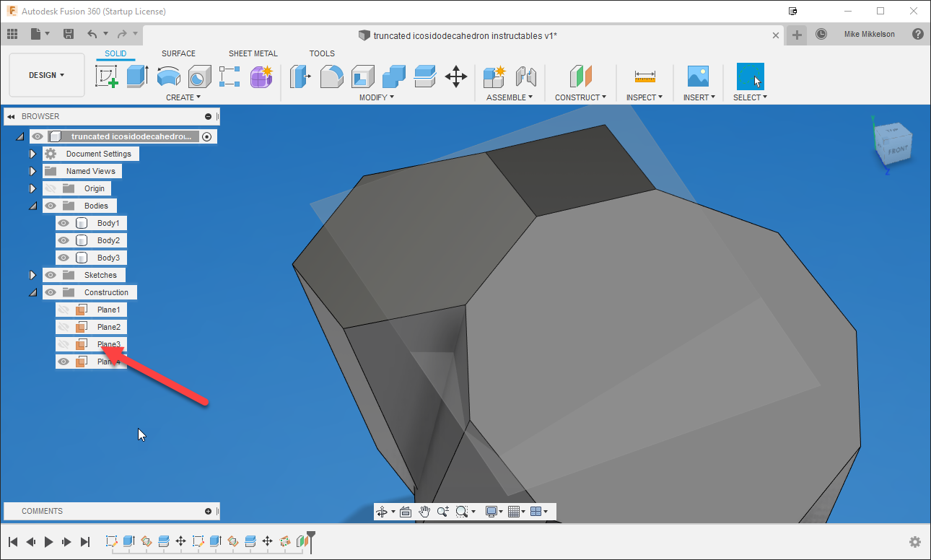Open the Revolve tool
This screenshot has width=931, height=560.
(x=168, y=76)
